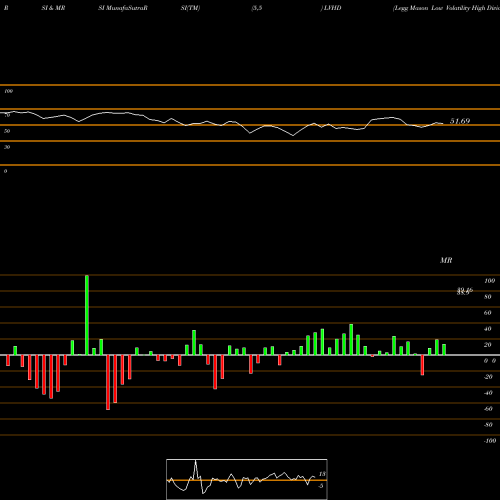Click the 'SI(TM)' header label
Viewport: 500px width, 500px height.
tap(190, 8)
